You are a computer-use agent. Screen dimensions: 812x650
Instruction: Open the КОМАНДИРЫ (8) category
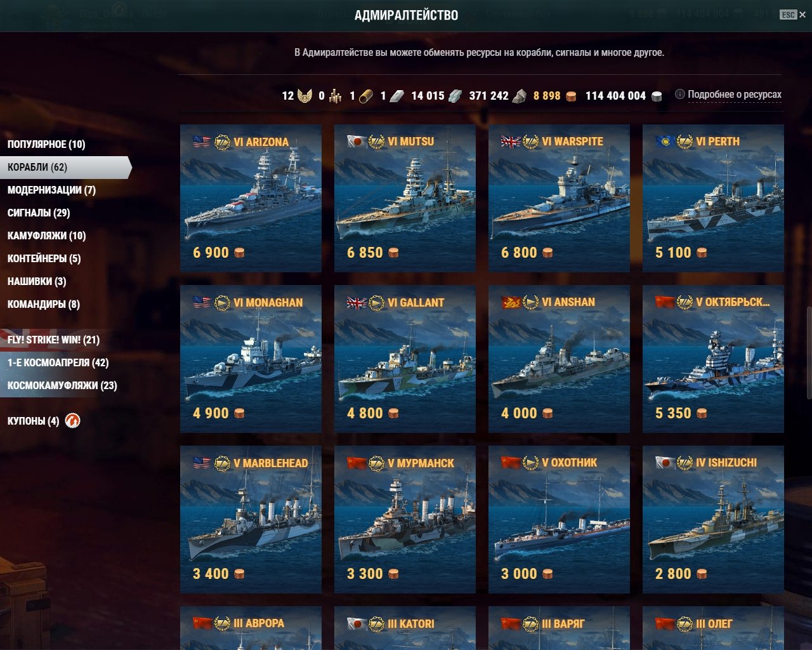point(44,304)
